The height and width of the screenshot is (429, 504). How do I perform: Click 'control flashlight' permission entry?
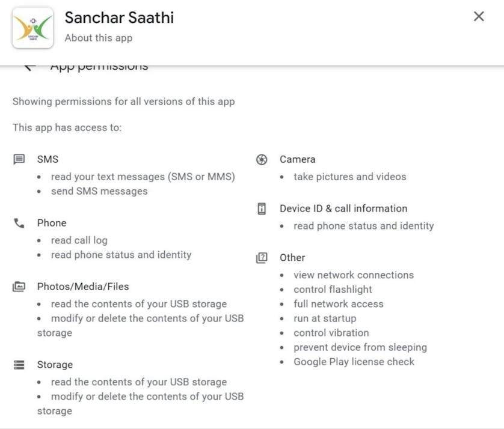tap(333, 290)
